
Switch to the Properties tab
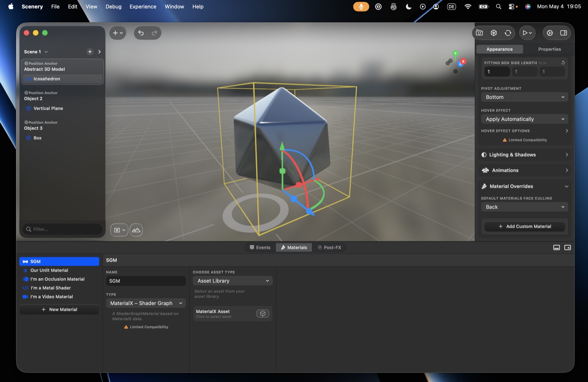(x=549, y=49)
